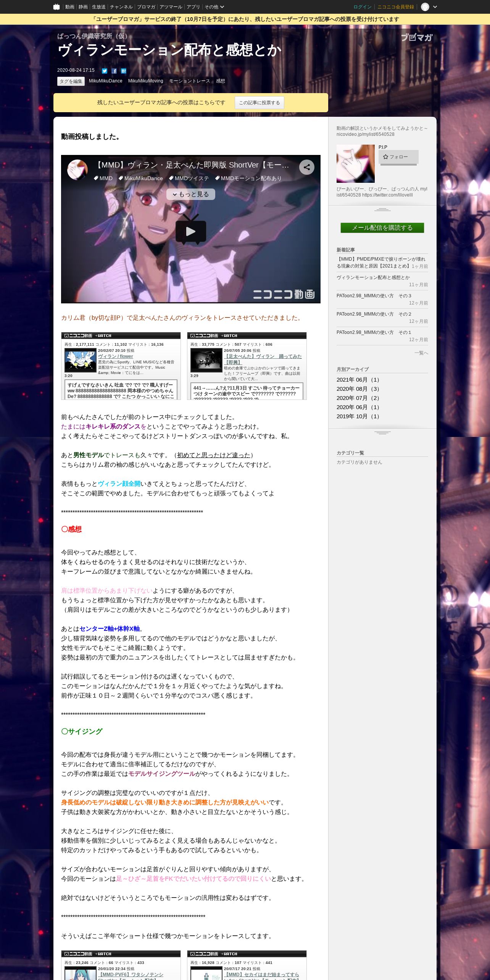Select the 感想 tag
This screenshot has height=980, width=490.
click(221, 81)
